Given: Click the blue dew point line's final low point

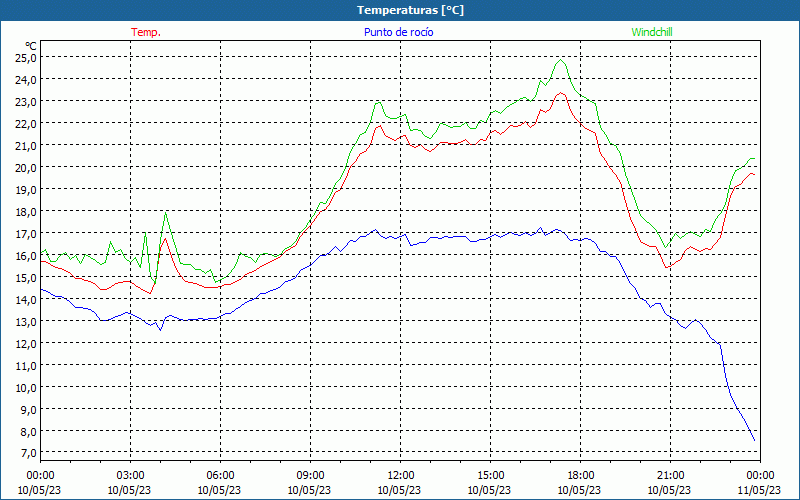Looking at the screenshot, I should 755,440.
